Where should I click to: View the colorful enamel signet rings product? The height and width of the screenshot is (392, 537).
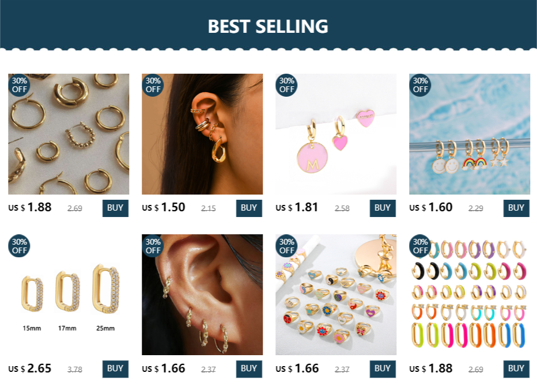pos(336,295)
